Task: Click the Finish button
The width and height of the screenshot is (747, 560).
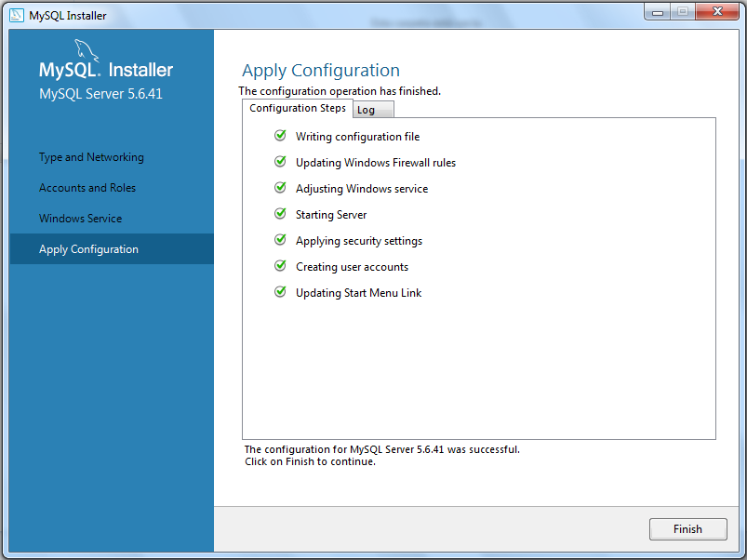Action: click(x=687, y=529)
